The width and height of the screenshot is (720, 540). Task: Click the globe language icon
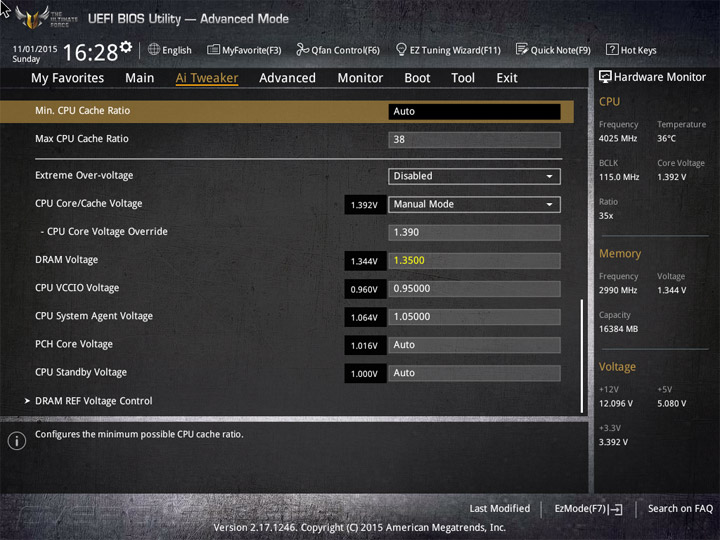pyautogui.click(x=154, y=49)
